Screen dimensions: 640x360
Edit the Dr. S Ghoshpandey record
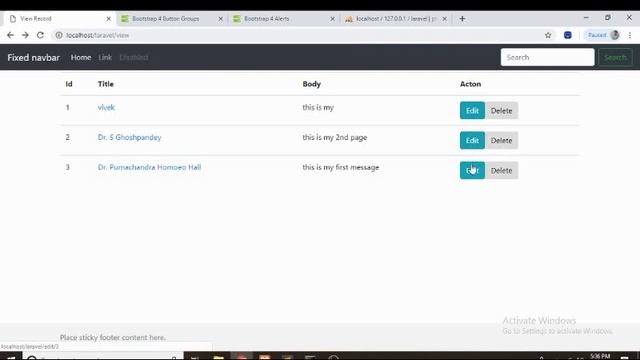[x=472, y=140]
